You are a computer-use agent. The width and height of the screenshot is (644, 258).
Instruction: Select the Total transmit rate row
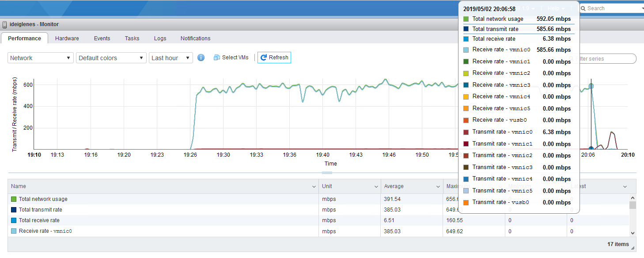(318, 210)
